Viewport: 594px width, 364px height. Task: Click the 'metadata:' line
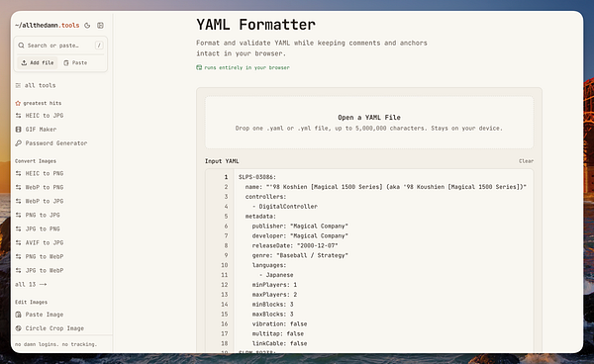pyautogui.click(x=260, y=217)
